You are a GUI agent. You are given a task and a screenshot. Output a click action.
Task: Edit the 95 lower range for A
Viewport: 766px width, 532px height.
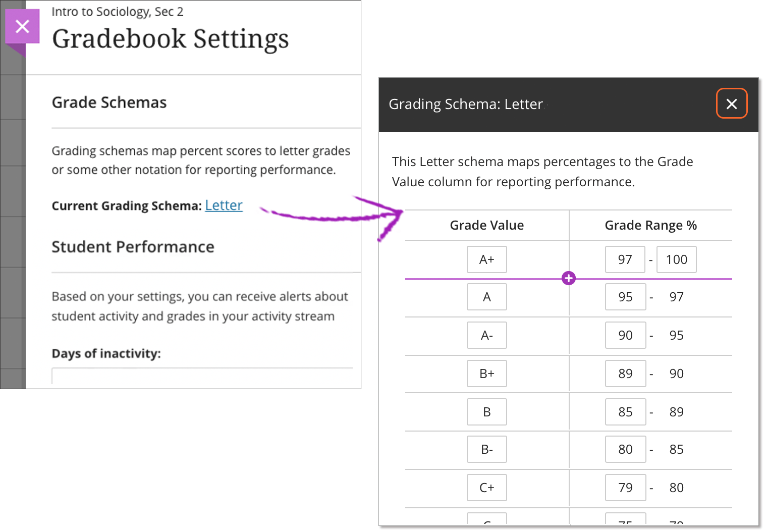625,297
